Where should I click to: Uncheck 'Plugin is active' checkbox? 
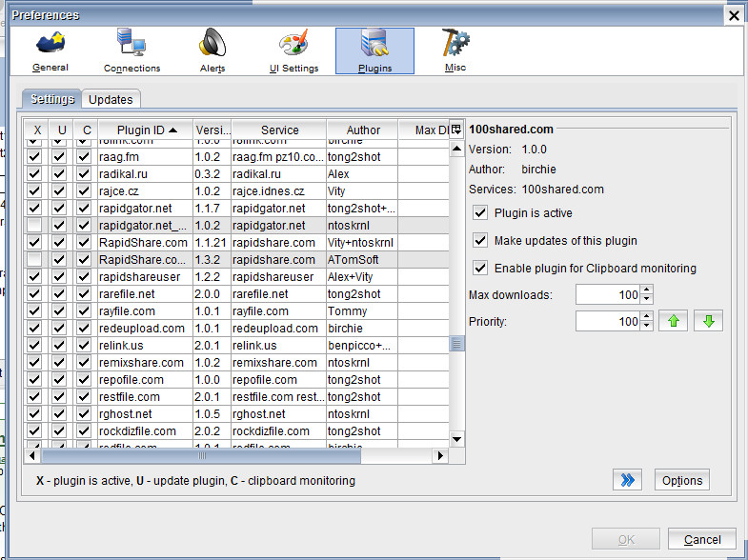pos(480,213)
